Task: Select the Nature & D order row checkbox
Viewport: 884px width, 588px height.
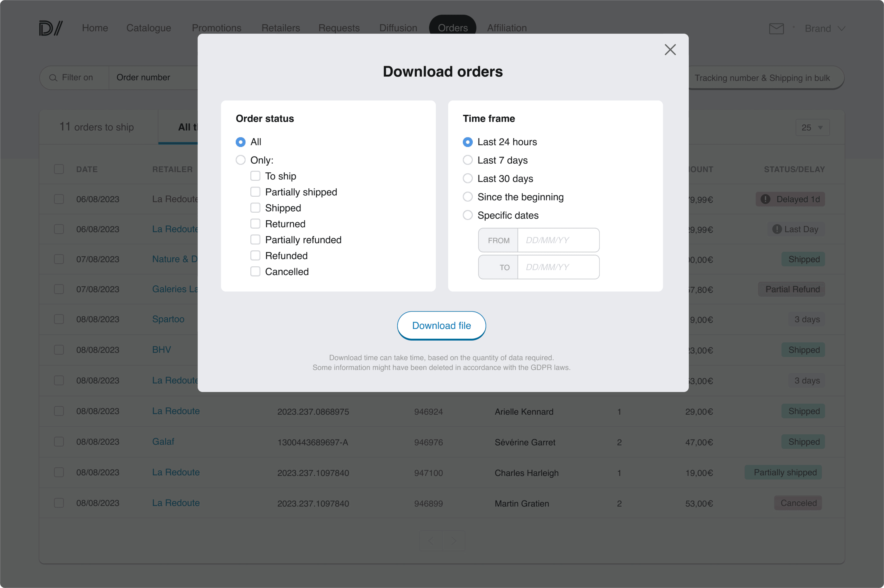Action: click(x=59, y=259)
